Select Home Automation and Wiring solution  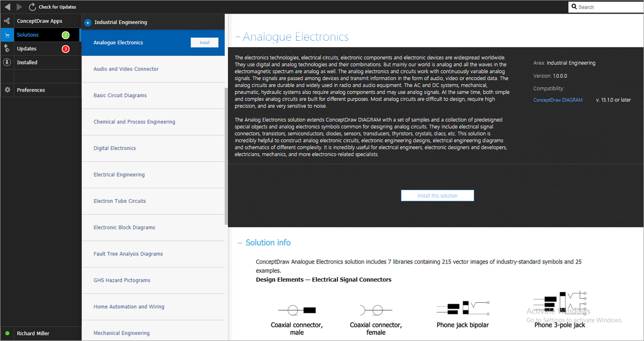(x=153, y=307)
